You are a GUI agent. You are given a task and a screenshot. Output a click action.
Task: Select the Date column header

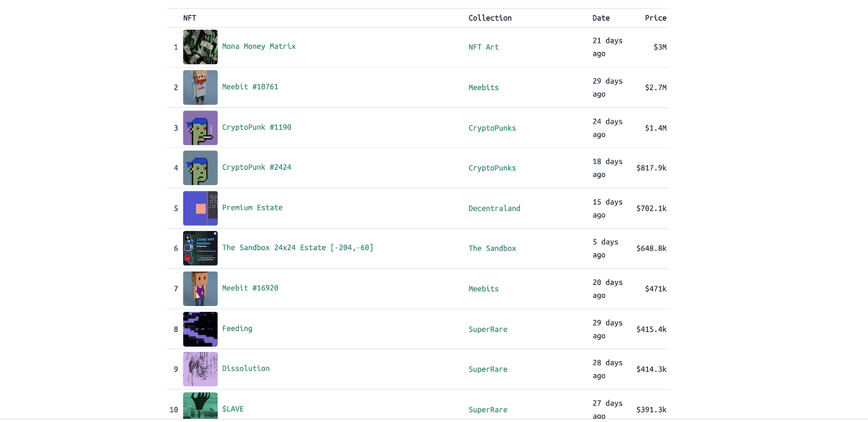tap(601, 18)
